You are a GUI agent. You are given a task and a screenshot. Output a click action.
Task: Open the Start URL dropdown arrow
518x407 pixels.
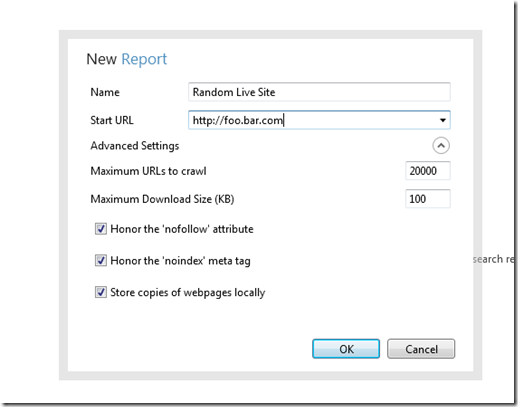pos(443,120)
